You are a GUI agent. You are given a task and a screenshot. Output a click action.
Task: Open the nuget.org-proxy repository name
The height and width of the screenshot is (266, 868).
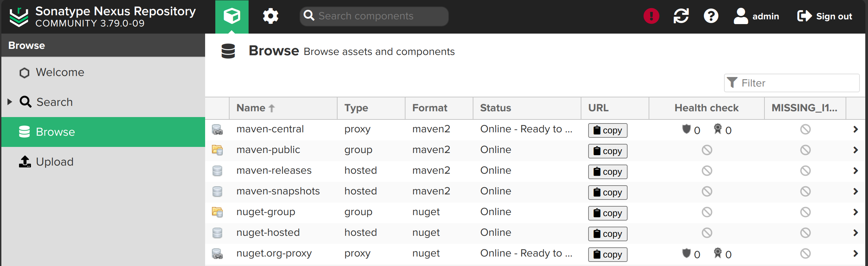pos(274,253)
